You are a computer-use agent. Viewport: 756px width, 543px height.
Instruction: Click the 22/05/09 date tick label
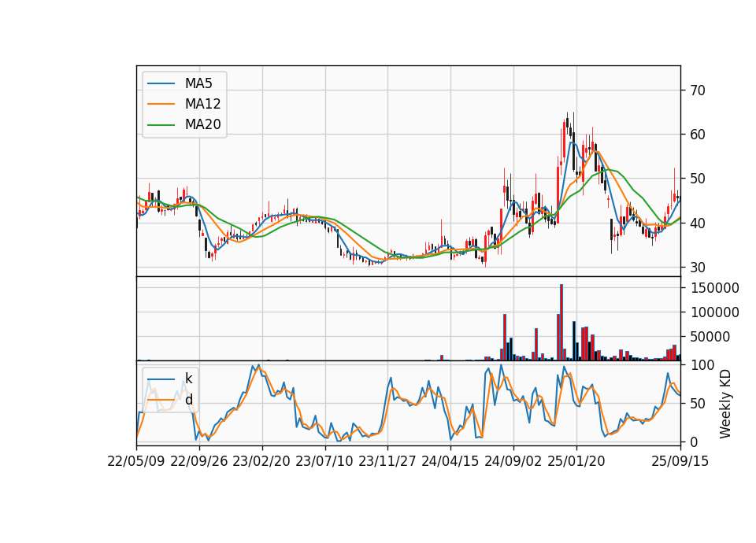(136, 461)
